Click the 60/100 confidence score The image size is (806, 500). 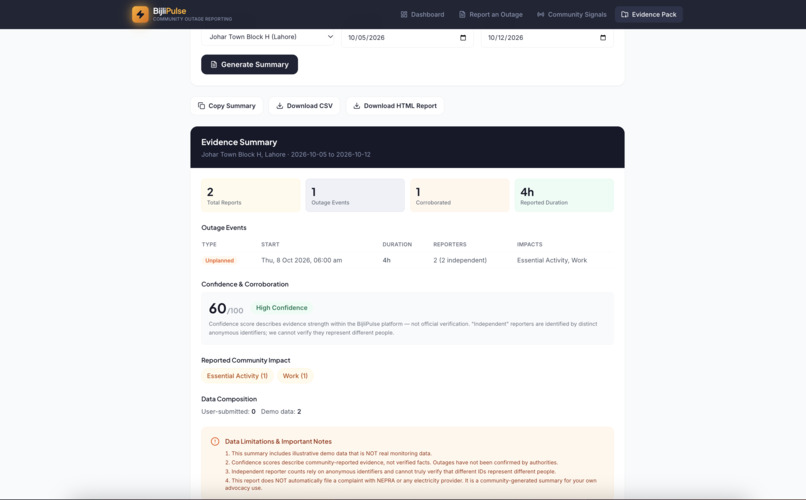pyautogui.click(x=226, y=309)
